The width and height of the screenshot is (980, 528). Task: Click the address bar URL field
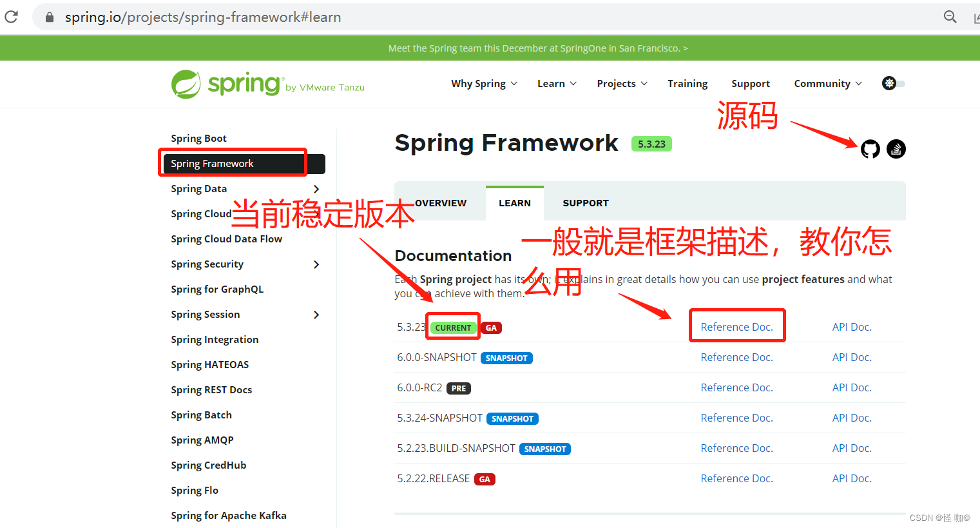tap(490, 17)
